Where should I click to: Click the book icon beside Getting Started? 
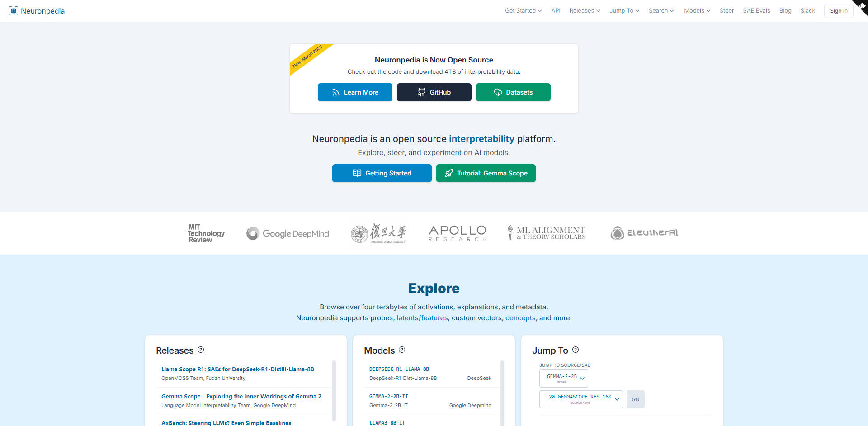coord(357,173)
